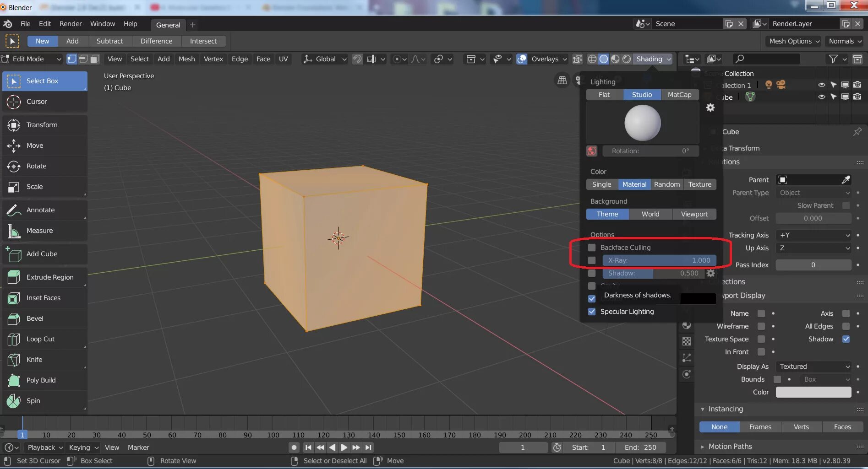868x469 pixels.
Task: Set color mode to Random
Action: point(667,184)
